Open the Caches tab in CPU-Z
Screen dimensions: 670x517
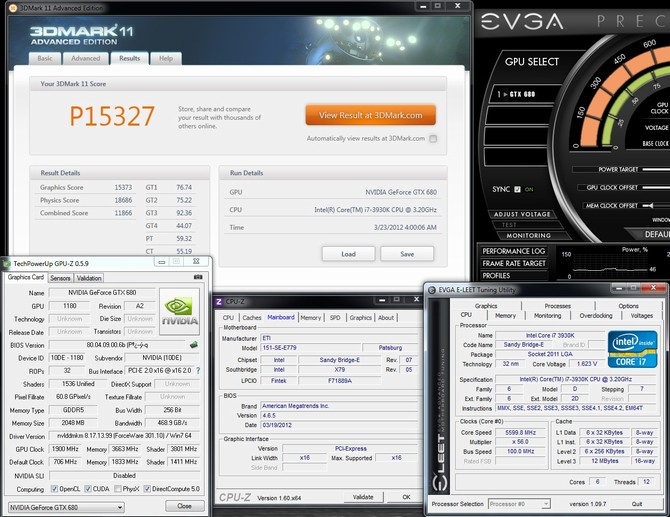point(252,317)
